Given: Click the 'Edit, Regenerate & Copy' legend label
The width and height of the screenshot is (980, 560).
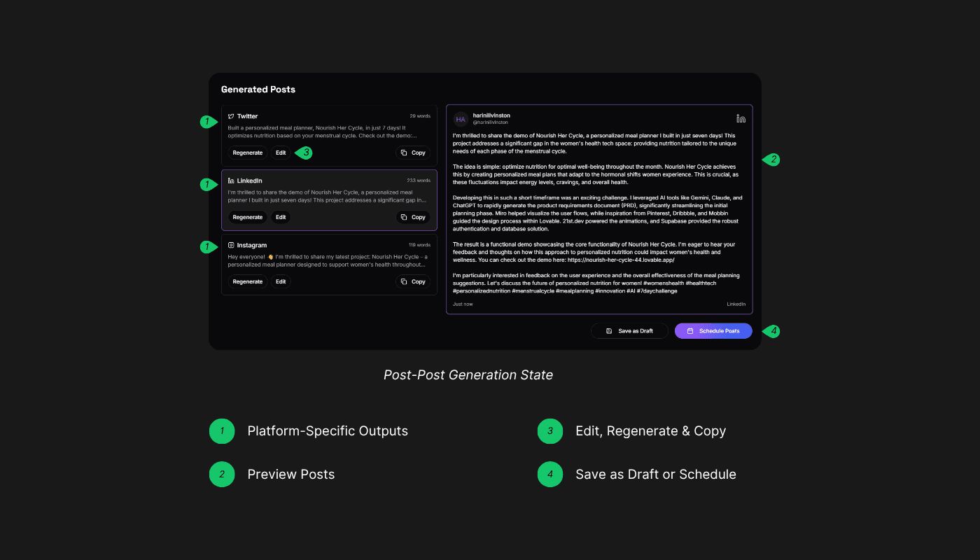Looking at the screenshot, I should click(x=650, y=431).
